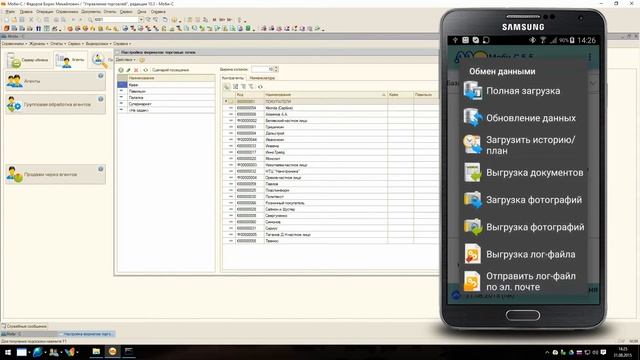Open the Операции menu

pyautogui.click(x=44, y=12)
